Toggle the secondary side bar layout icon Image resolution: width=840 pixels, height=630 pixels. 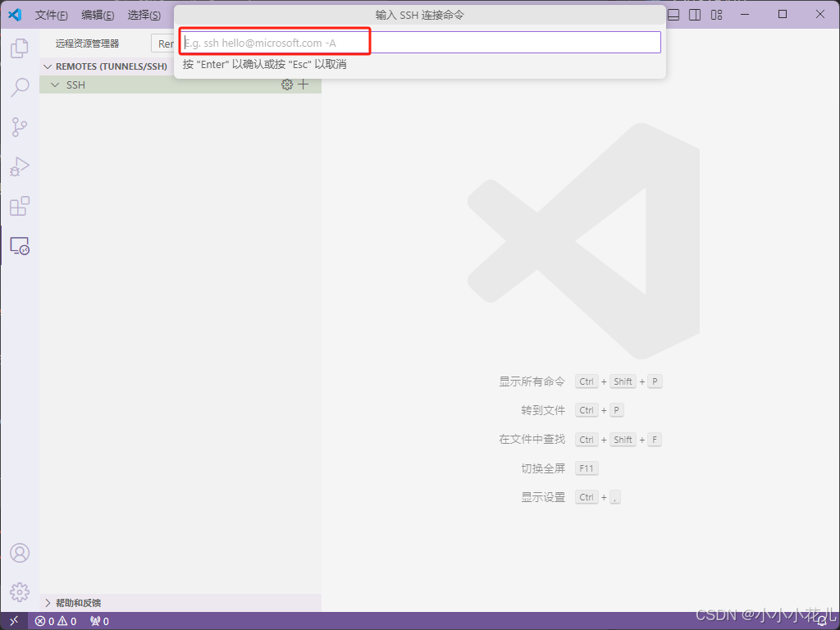point(695,15)
